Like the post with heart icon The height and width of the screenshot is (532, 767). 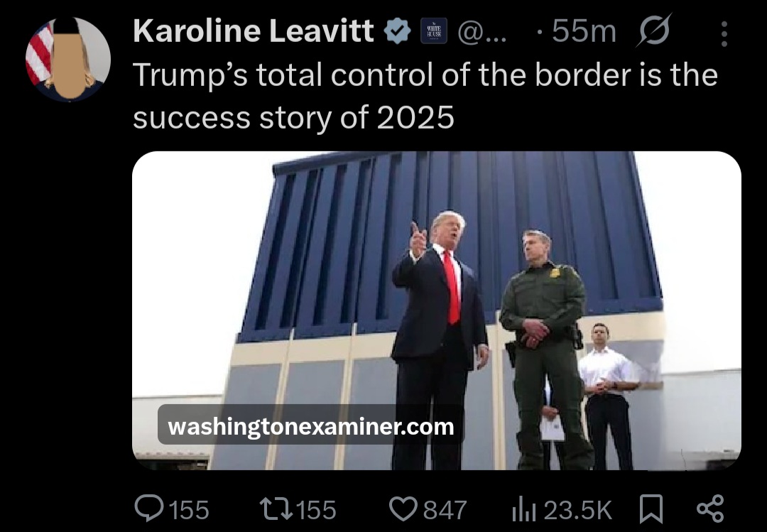403,509
